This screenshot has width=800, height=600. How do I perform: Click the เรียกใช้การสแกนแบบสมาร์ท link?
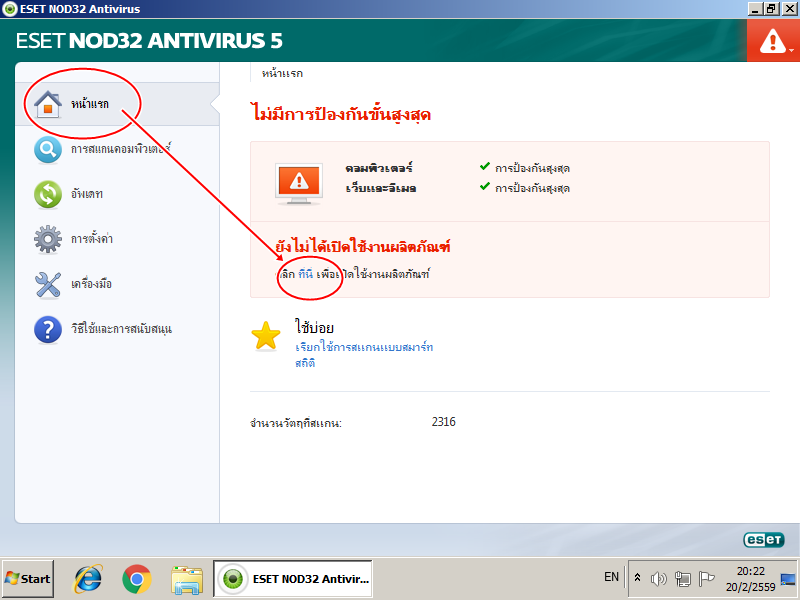pyautogui.click(x=364, y=347)
